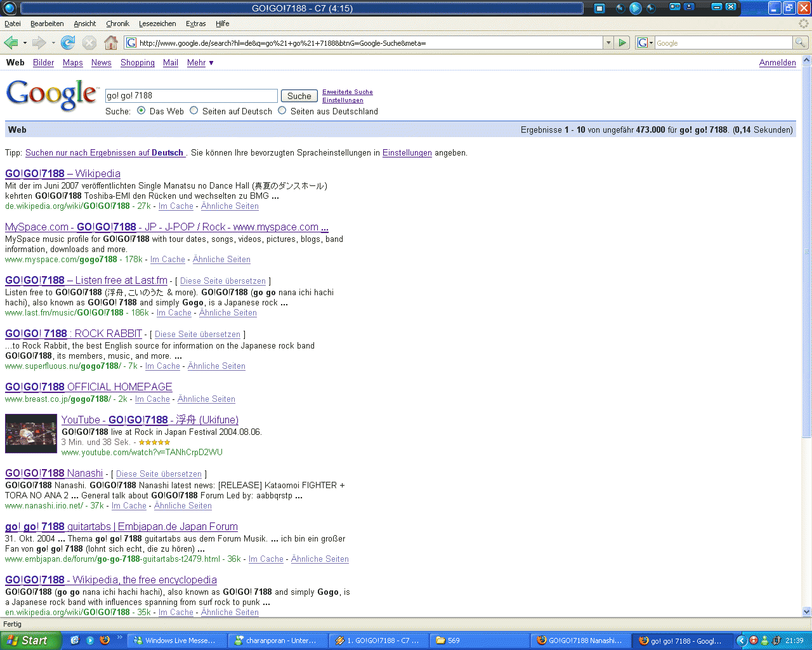Go back with the green back arrow
Screen dimensions: 812x650
point(11,43)
